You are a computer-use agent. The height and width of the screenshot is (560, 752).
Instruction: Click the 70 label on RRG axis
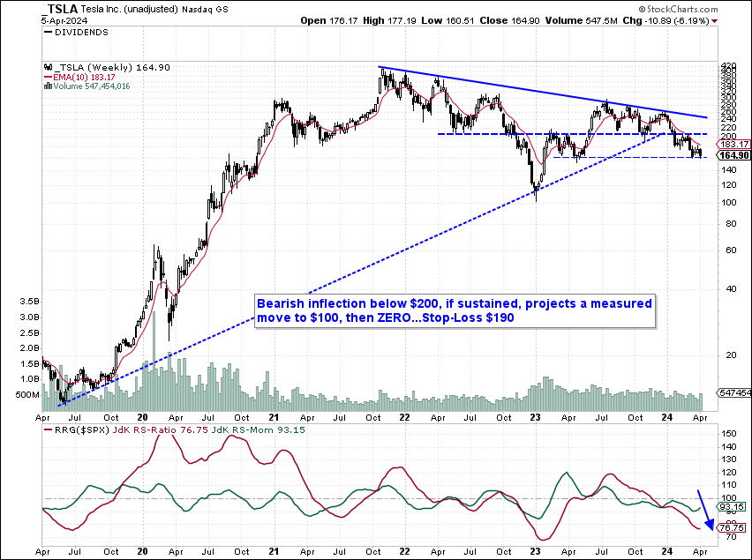[x=731, y=537]
